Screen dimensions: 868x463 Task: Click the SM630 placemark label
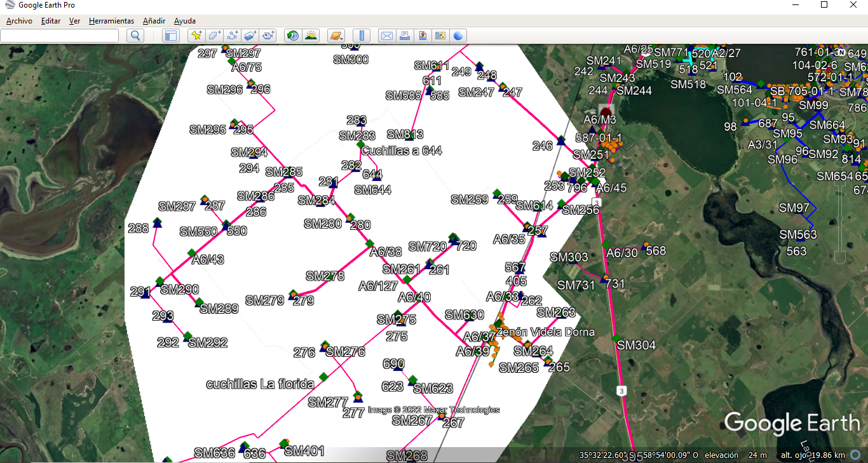click(x=465, y=314)
